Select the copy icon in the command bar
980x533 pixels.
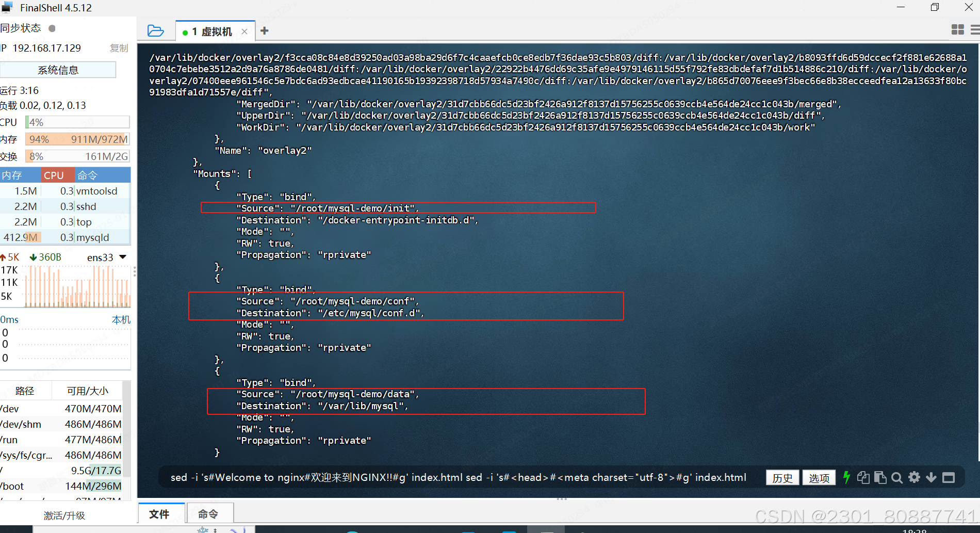click(863, 477)
